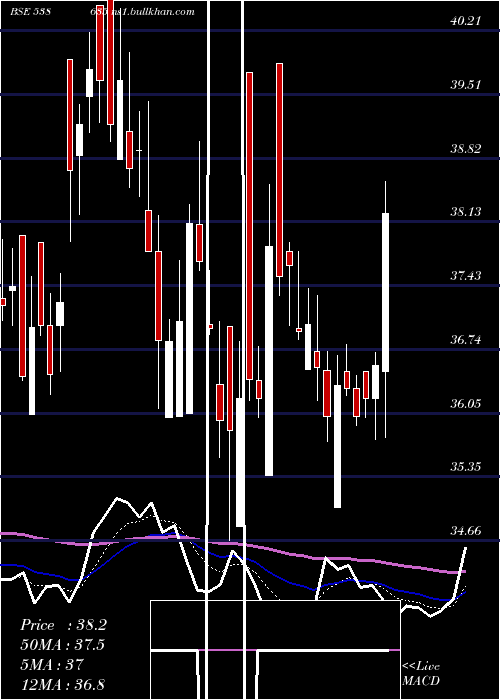Click the 38.82 price axis label
This screenshot has height=700, width=500.
pos(466,149)
